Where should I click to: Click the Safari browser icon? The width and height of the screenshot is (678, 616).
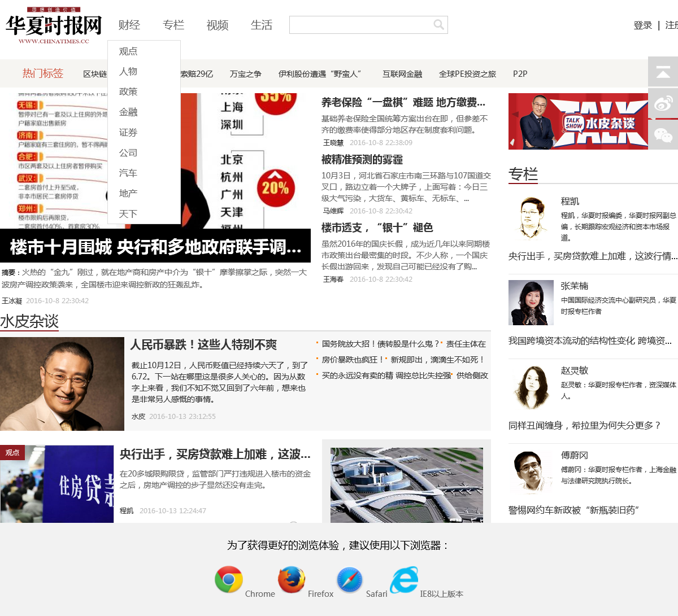[x=350, y=580]
